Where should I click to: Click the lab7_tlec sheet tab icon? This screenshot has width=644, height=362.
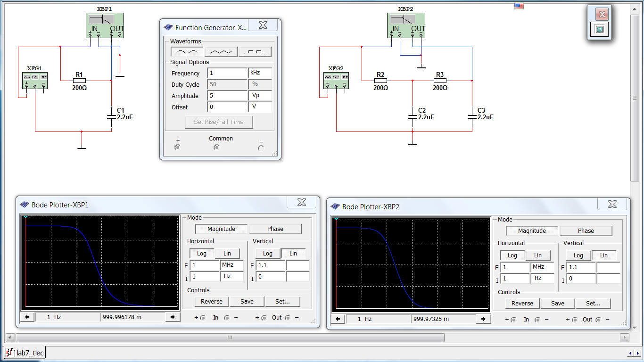pos(10,353)
